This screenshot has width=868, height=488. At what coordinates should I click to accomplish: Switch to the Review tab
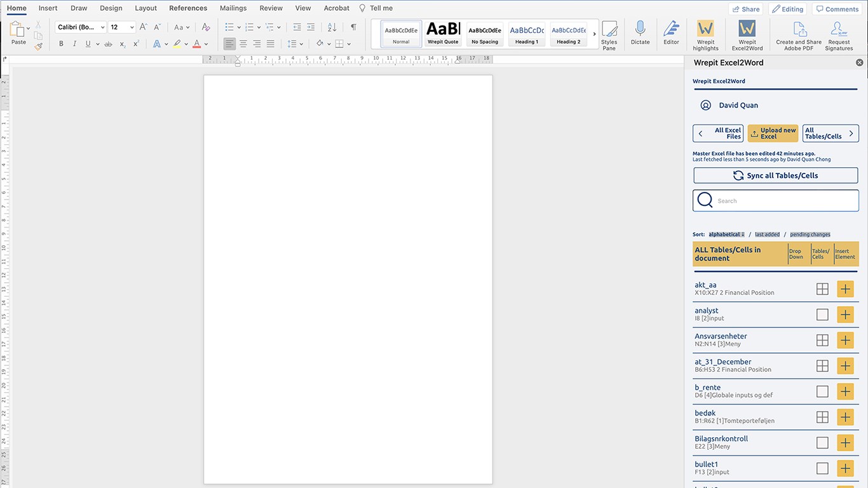click(271, 8)
